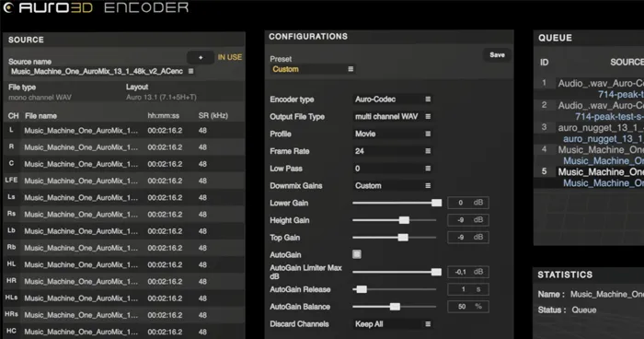Click the Auro-3D logo icon
Viewport: 644px width, 339px height.
(x=7, y=7)
